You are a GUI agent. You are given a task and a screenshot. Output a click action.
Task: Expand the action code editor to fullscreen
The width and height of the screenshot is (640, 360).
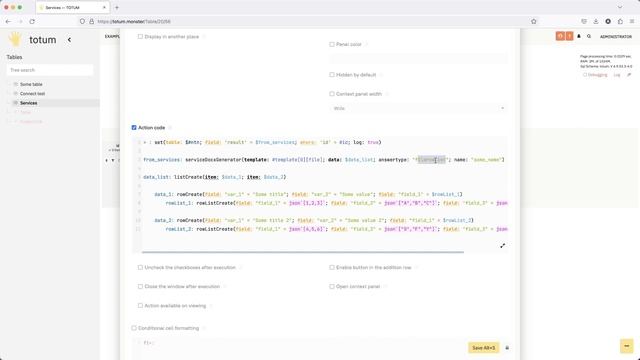[x=502, y=246]
